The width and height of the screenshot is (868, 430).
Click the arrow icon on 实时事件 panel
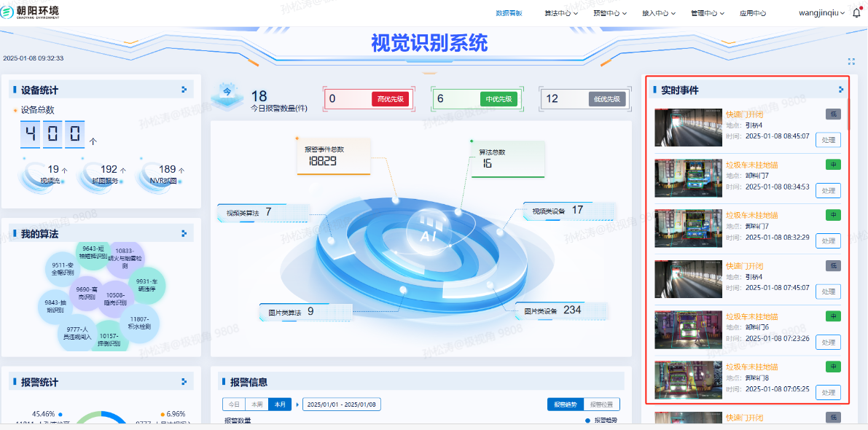(841, 90)
